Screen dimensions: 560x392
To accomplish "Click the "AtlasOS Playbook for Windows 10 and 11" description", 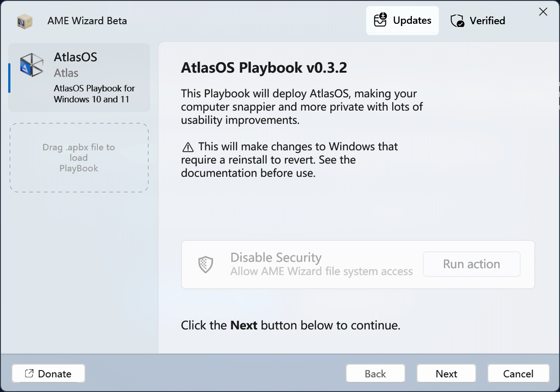I will 95,94.
